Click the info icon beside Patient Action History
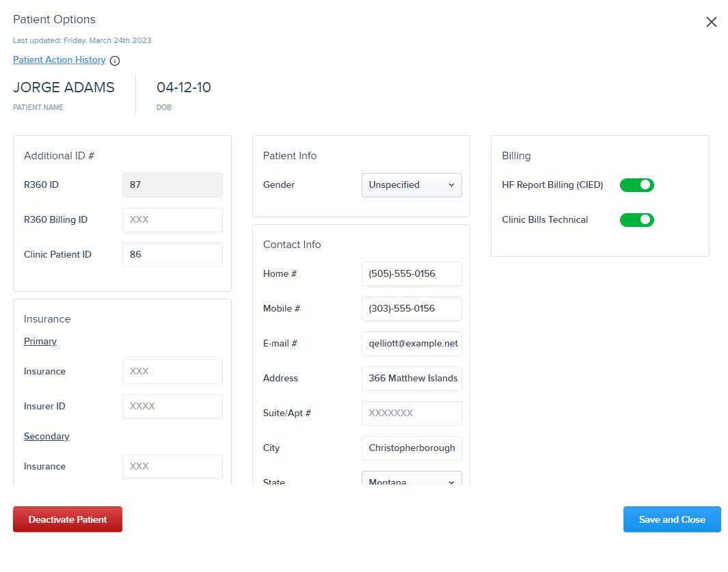728x572 pixels. [x=115, y=60]
